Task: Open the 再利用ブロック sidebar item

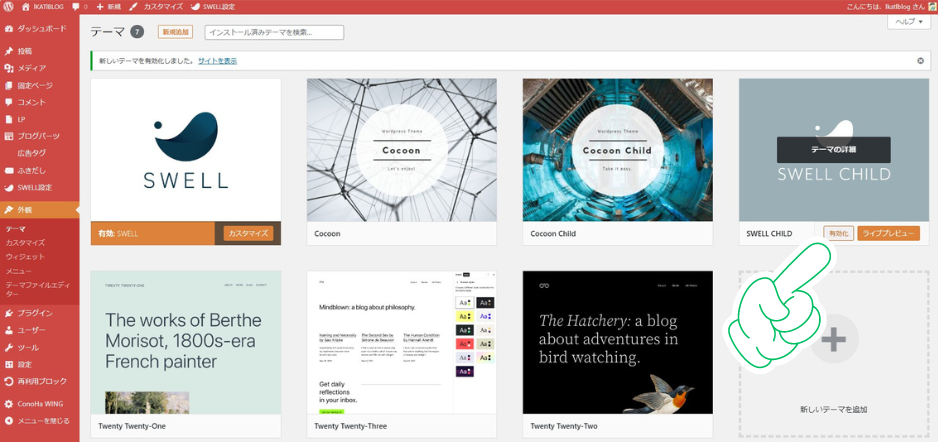Action: (39, 381)
